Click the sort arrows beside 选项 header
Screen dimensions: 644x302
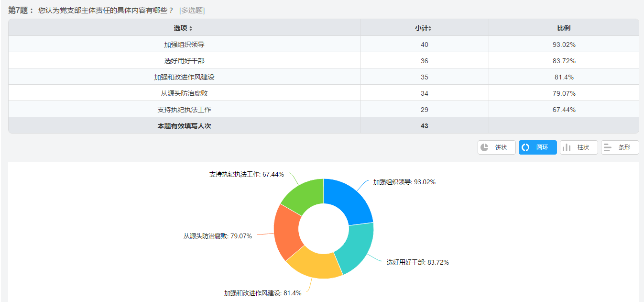[x=191, y=29]
